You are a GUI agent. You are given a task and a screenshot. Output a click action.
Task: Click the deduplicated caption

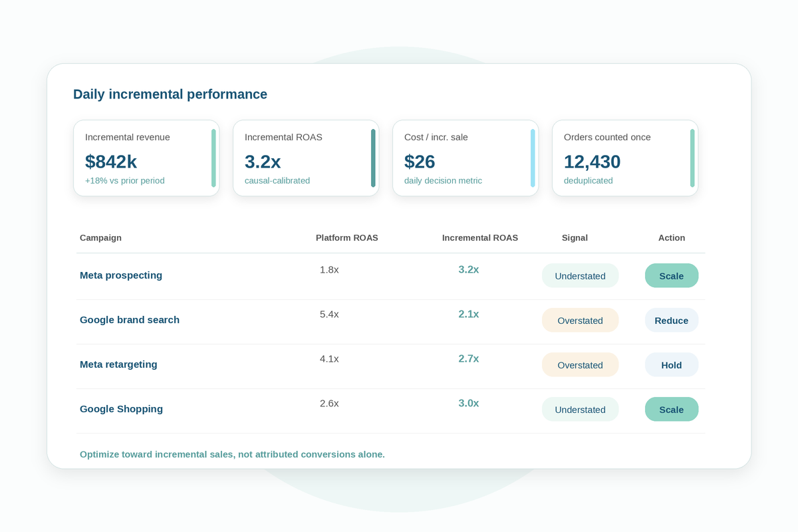[x=589, y=181]
